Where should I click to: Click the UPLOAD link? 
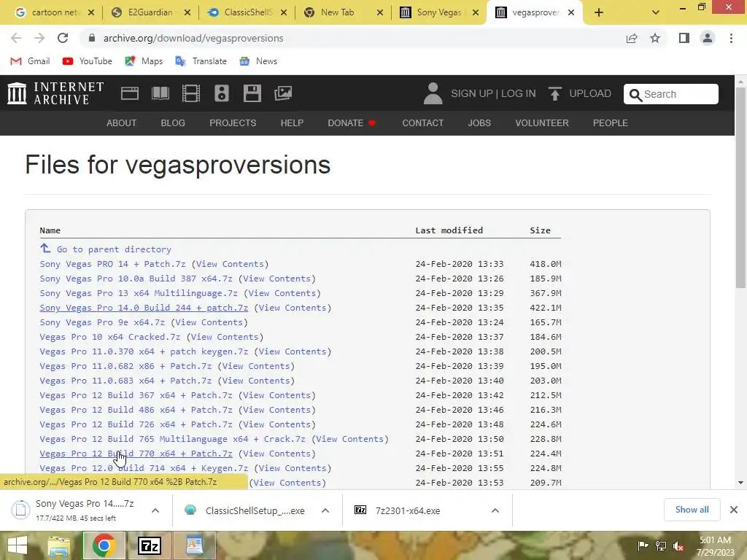pos(589,93)
